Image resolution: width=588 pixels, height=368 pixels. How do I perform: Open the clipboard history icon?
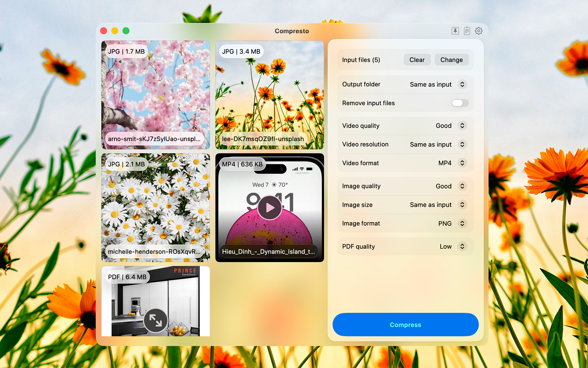(x=467, y=31)
